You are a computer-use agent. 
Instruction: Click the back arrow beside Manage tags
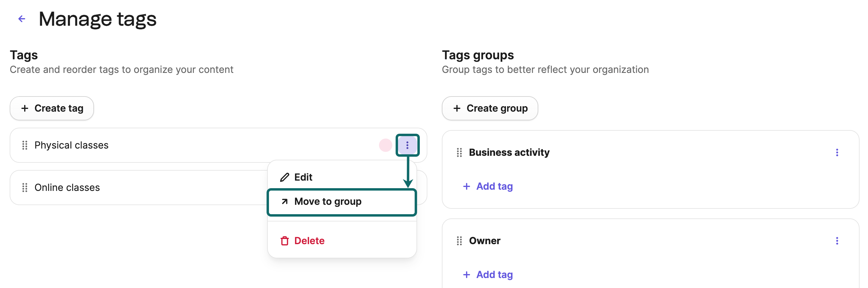pyautogui.click(x=21, y=18)
